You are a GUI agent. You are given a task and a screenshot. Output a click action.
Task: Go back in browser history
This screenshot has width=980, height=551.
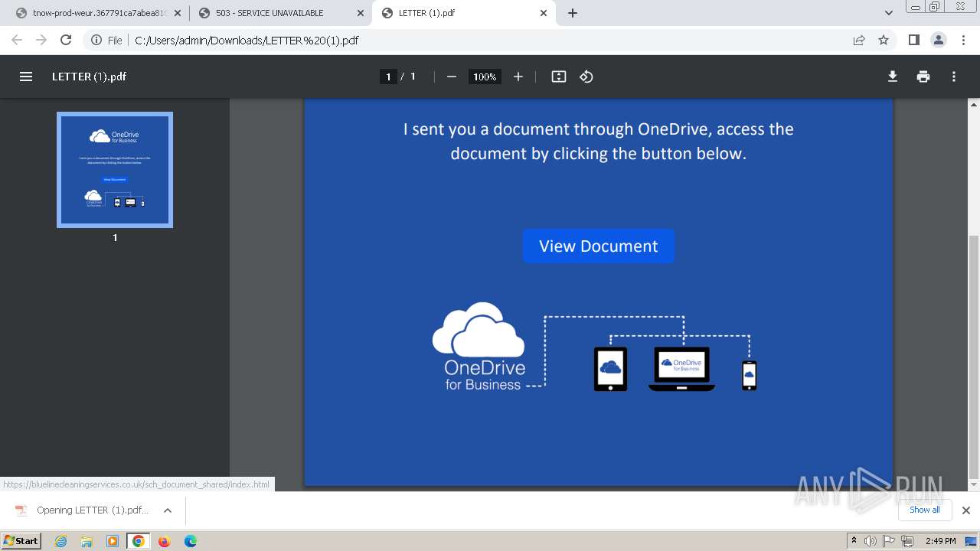[x=17, y=40]
